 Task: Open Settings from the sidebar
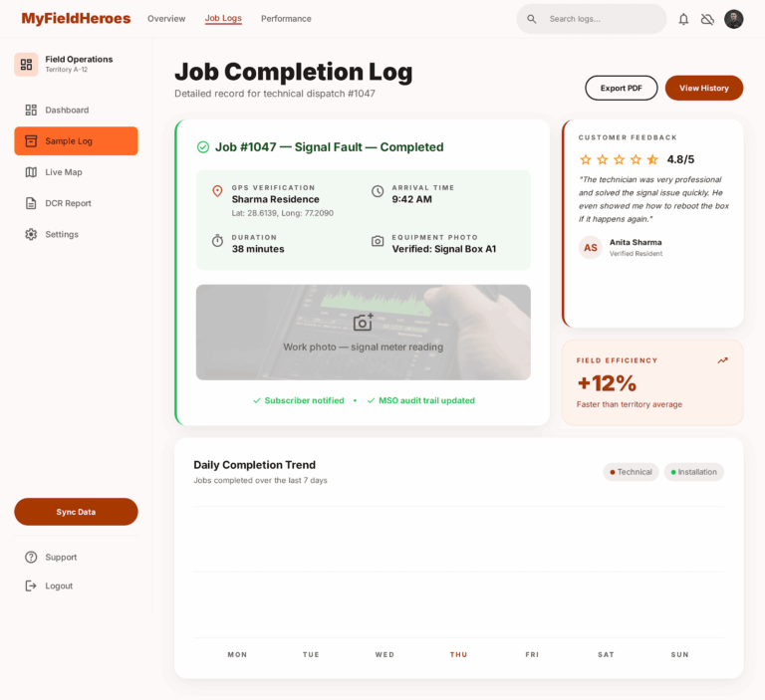point(76,234)
